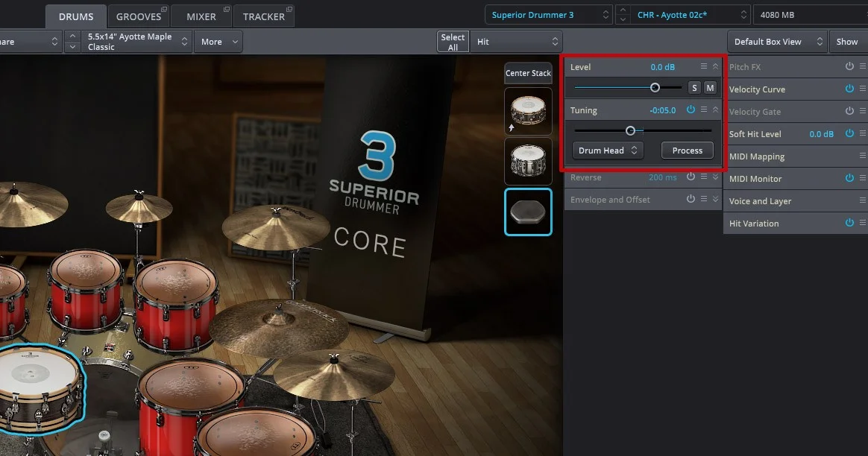868x456 pixels.
Task: Enable Pitch FX power button
Action: pos(849,66)
